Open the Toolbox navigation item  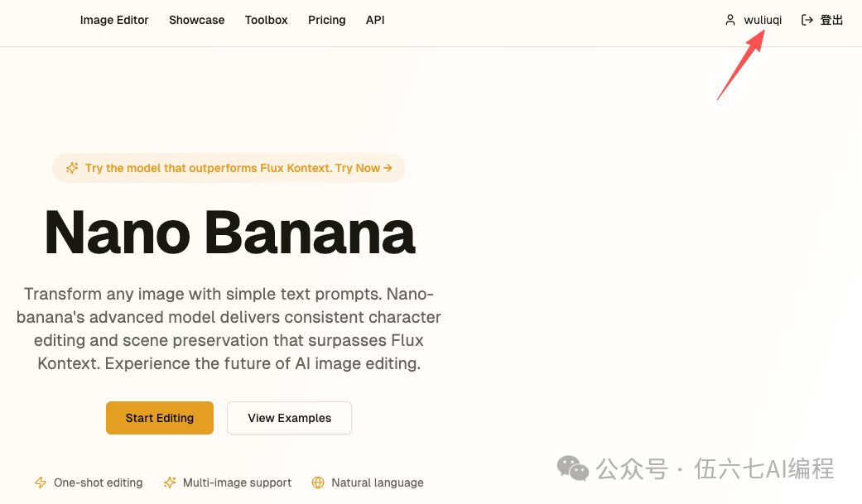click(266, 20)
